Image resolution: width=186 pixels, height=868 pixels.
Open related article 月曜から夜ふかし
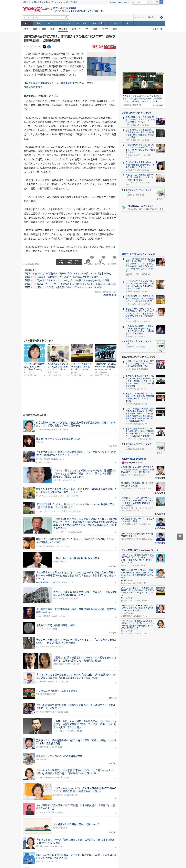pyautogui.click(x=68, y=274)
